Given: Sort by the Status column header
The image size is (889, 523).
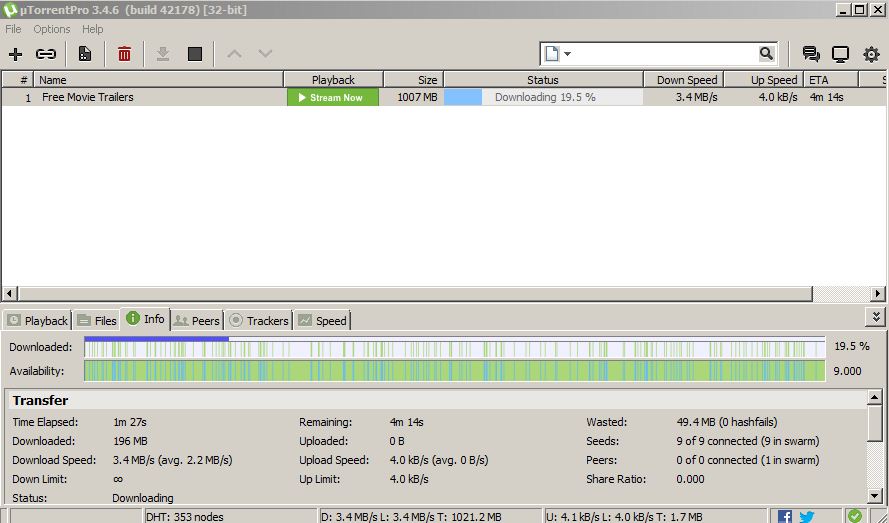Looking at the screenshot, I should click(x=543, y=79).
